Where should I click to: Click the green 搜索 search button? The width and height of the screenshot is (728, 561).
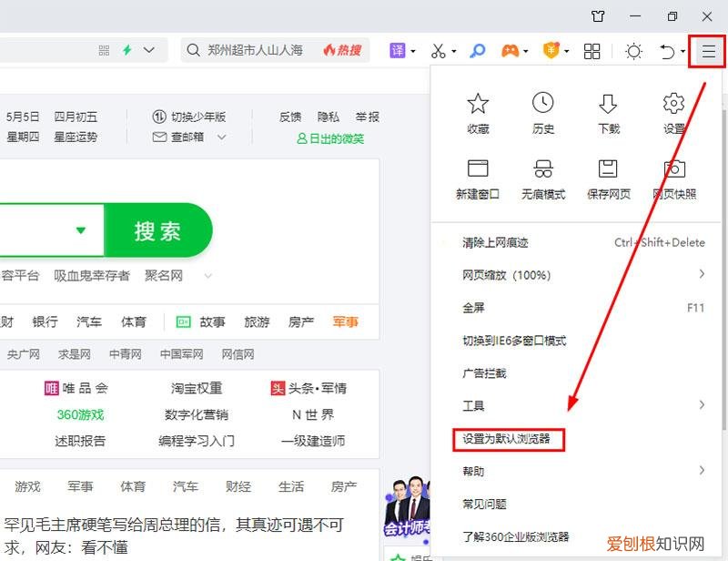click(159, 230)
